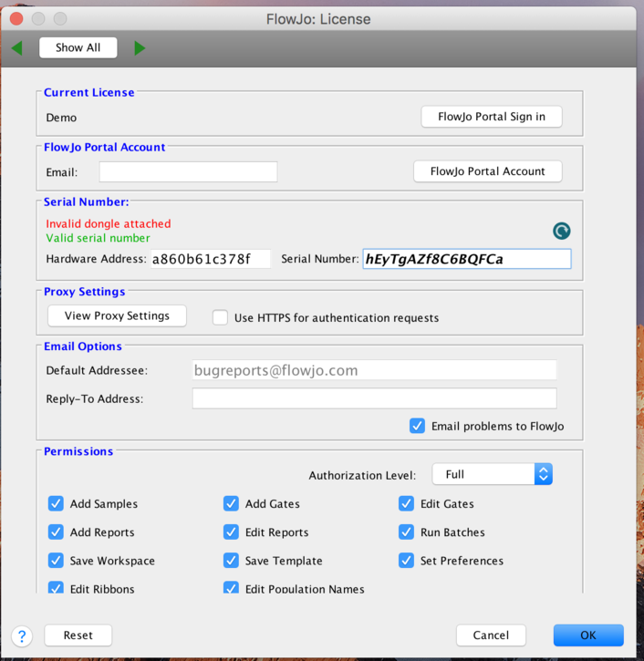Click the Reset button
Viewport: 644px width, 661px height.
78,635
